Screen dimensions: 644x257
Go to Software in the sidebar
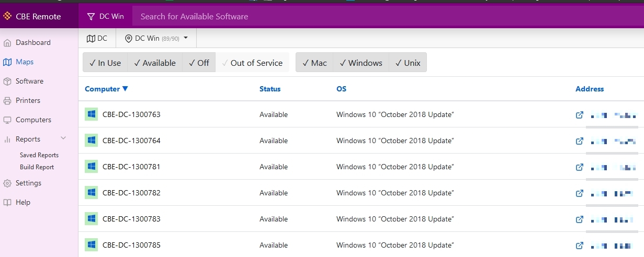[x=29, y=81]
